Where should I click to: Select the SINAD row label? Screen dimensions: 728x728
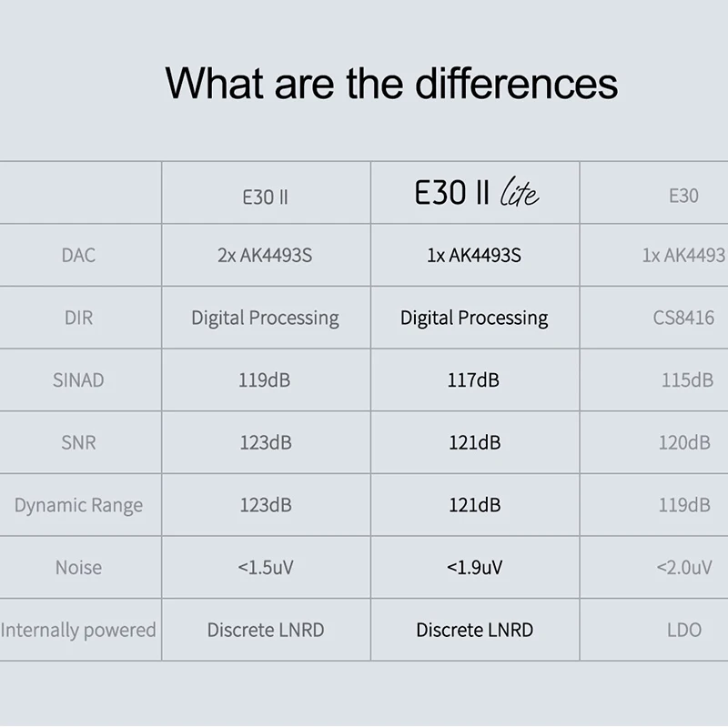click(78, 380)
